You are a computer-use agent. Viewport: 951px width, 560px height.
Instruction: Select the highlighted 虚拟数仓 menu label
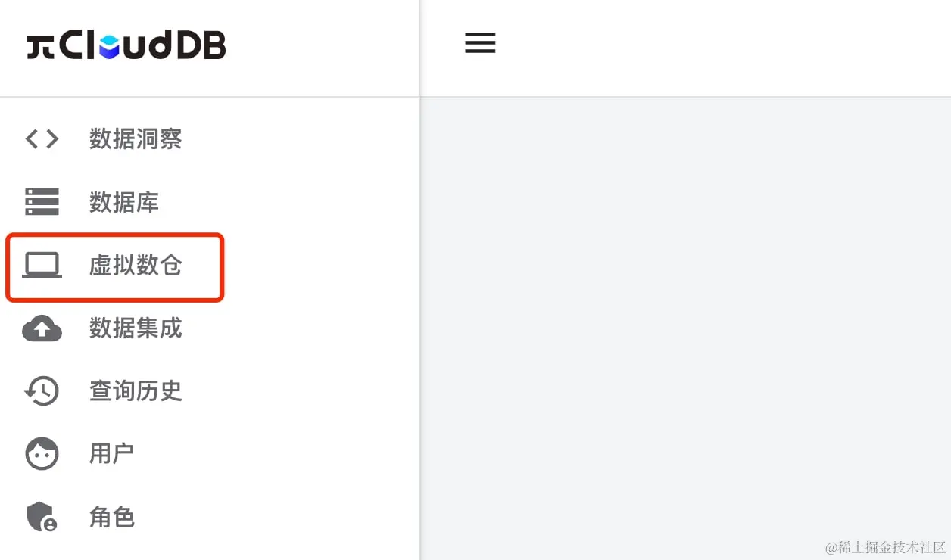pos(136,266)
